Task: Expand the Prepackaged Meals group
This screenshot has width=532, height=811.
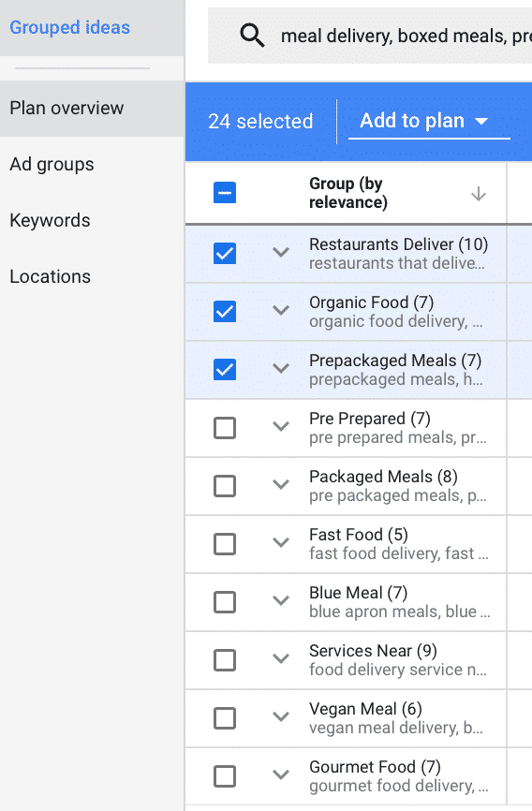Action: point(281,368)
